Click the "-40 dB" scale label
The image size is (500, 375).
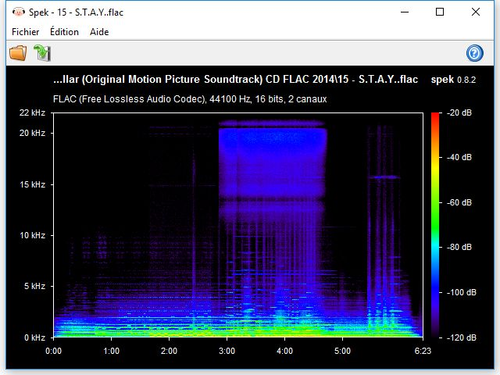(459, 157)
